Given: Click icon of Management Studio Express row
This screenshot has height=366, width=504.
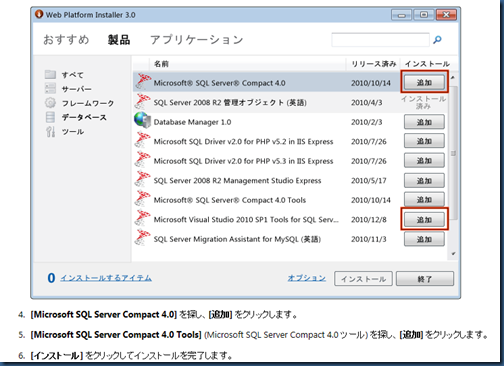Looking at the screenshot, I should coord(143,179).
